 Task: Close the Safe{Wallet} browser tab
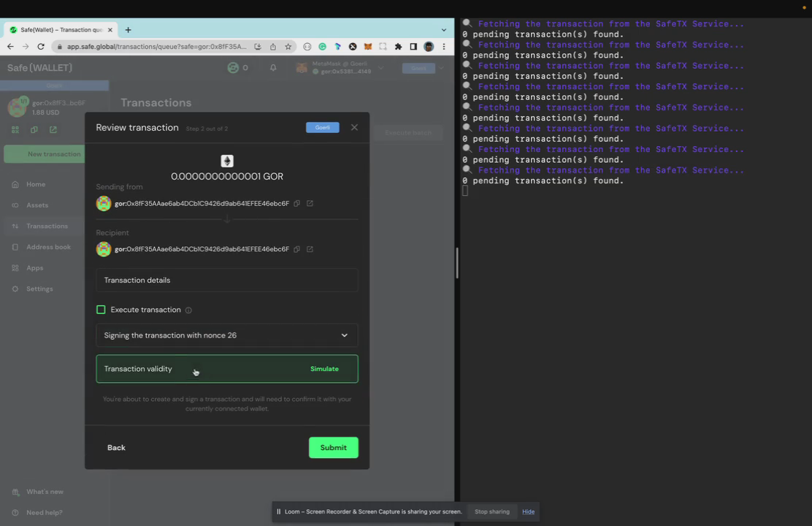click(x=110, y=30)
